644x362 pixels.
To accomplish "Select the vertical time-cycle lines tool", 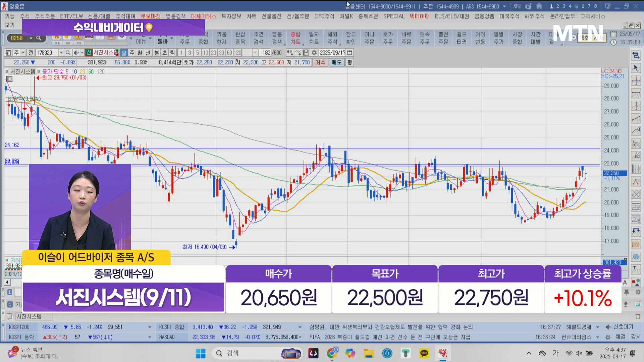I will coord(636,169).
